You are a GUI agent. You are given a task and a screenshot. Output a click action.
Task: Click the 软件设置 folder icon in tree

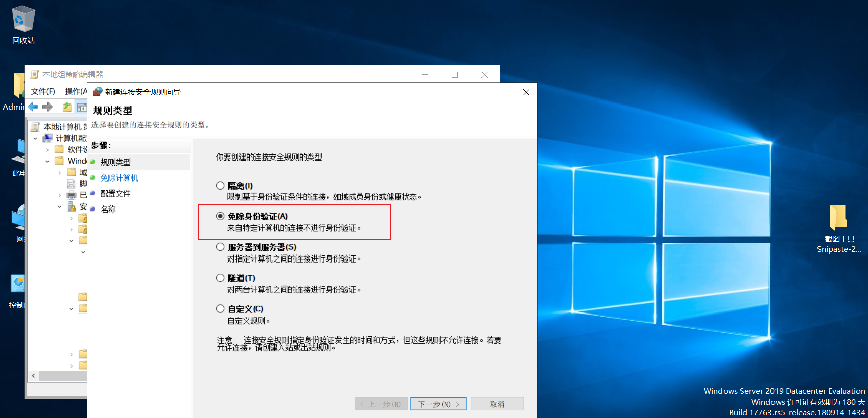(59, 149)
